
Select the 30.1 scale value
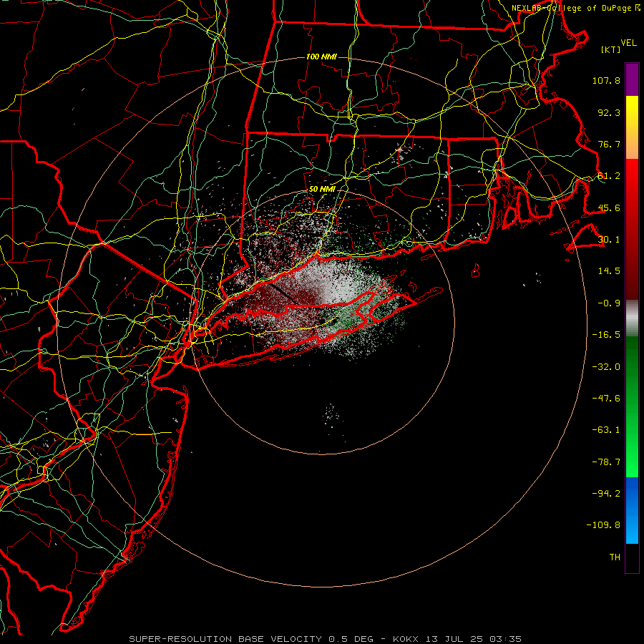click(609, 240)
